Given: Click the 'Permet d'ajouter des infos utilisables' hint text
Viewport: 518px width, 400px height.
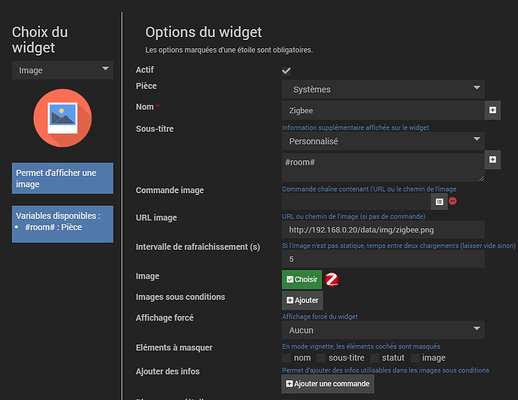Looking at the screenshot, I should click(385, 370).
